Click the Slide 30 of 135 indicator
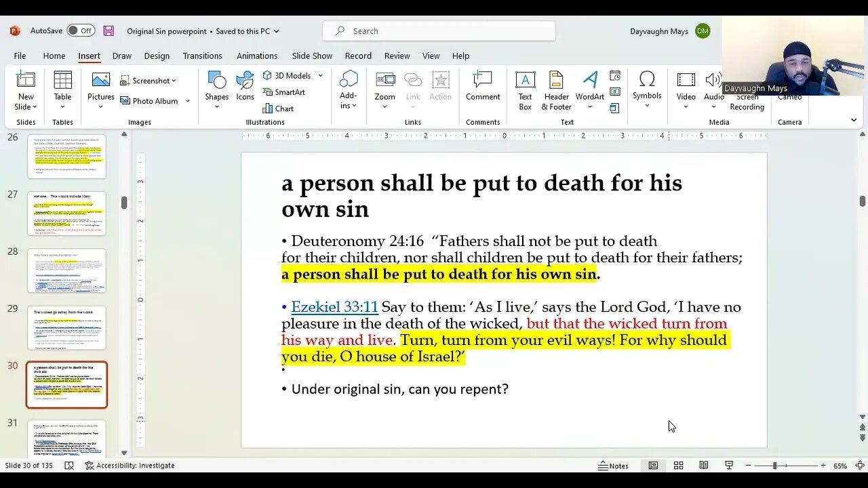Viewport: 868px width, 488px height. [28, 466]
